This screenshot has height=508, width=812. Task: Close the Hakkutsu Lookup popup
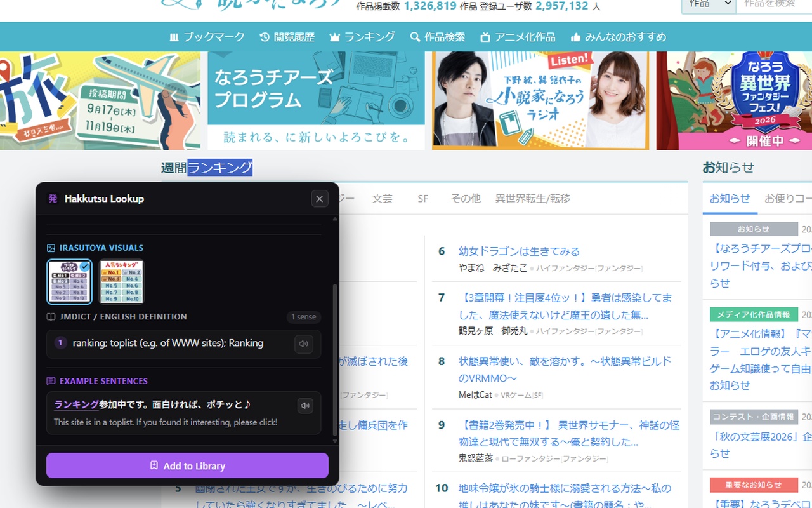(x=320, y=199)
